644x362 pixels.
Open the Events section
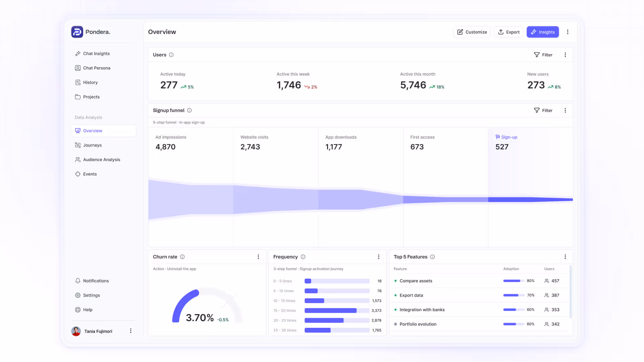90,174
